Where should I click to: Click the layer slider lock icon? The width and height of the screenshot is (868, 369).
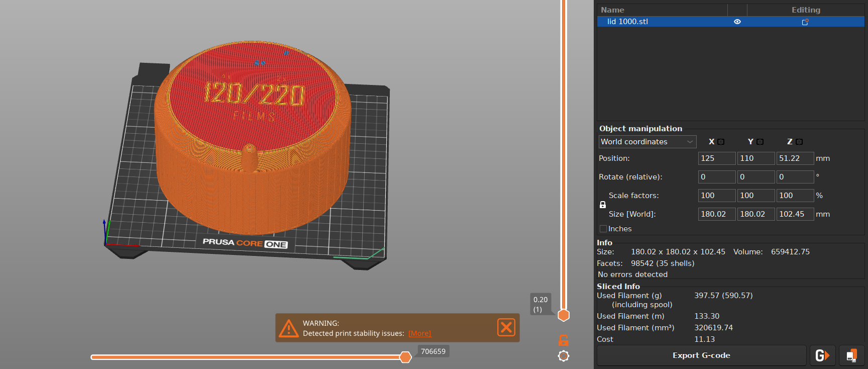point(564,340)
